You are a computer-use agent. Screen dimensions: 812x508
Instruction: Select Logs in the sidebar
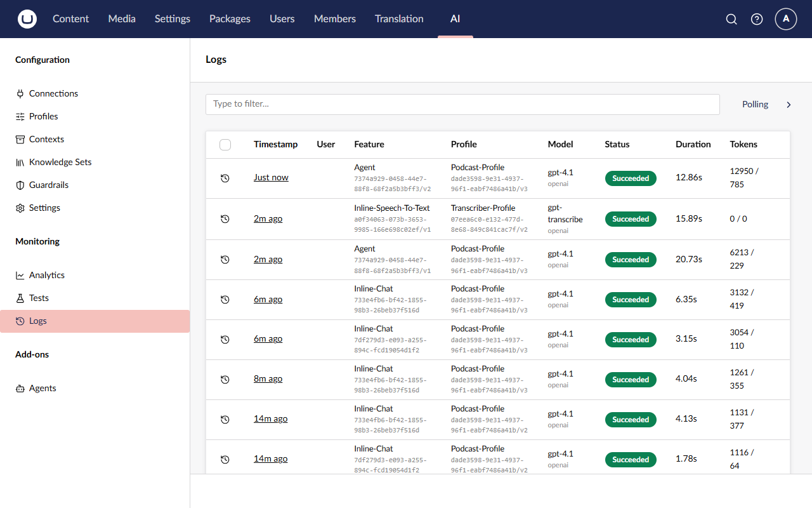95,321
